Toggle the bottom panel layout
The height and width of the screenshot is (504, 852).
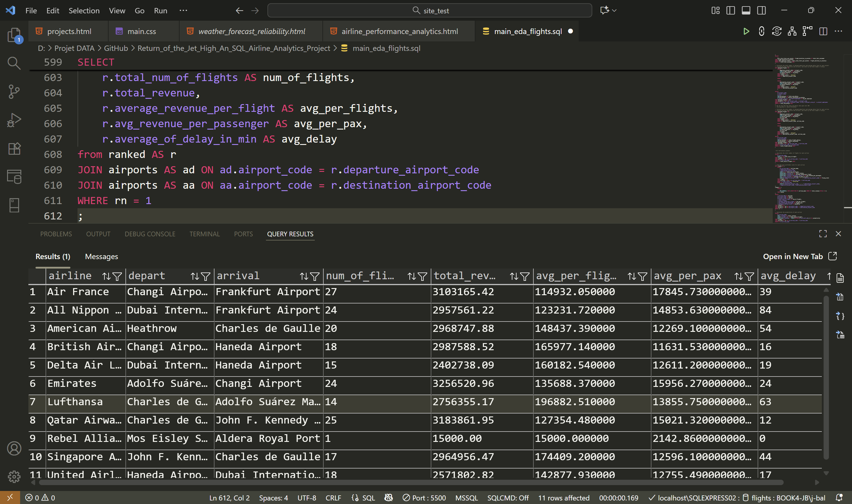coord(746,11)
